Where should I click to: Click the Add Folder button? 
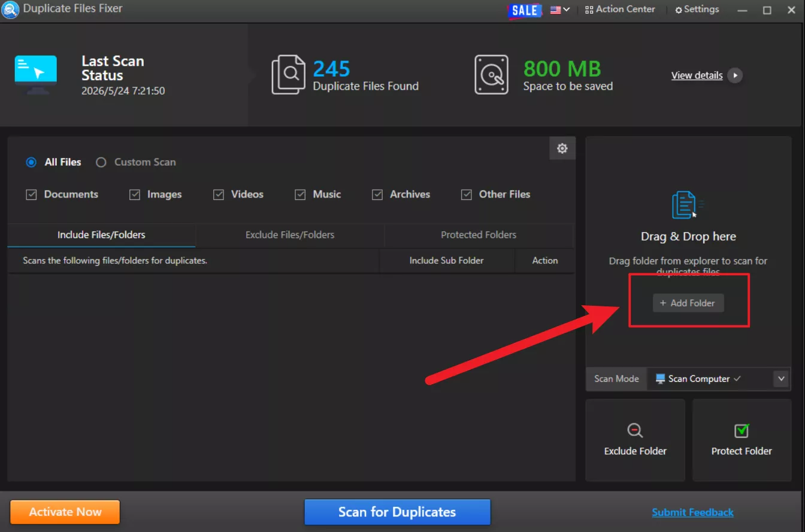(688, 303)
